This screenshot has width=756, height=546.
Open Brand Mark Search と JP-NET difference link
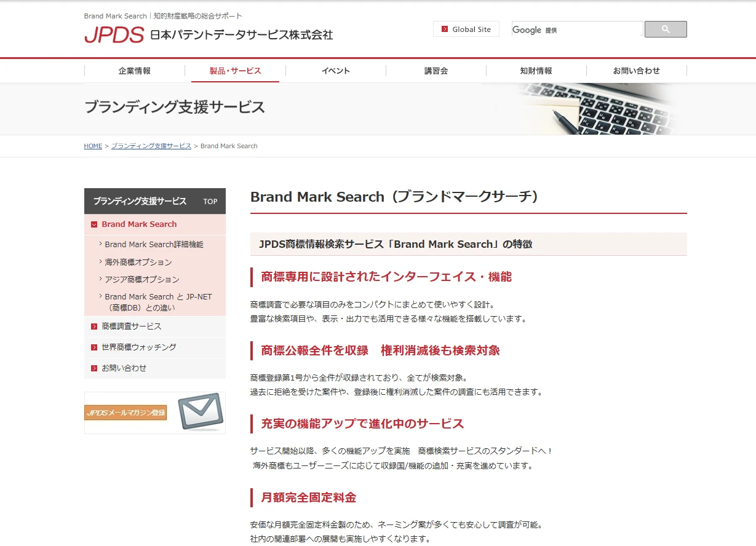(158, 302)
